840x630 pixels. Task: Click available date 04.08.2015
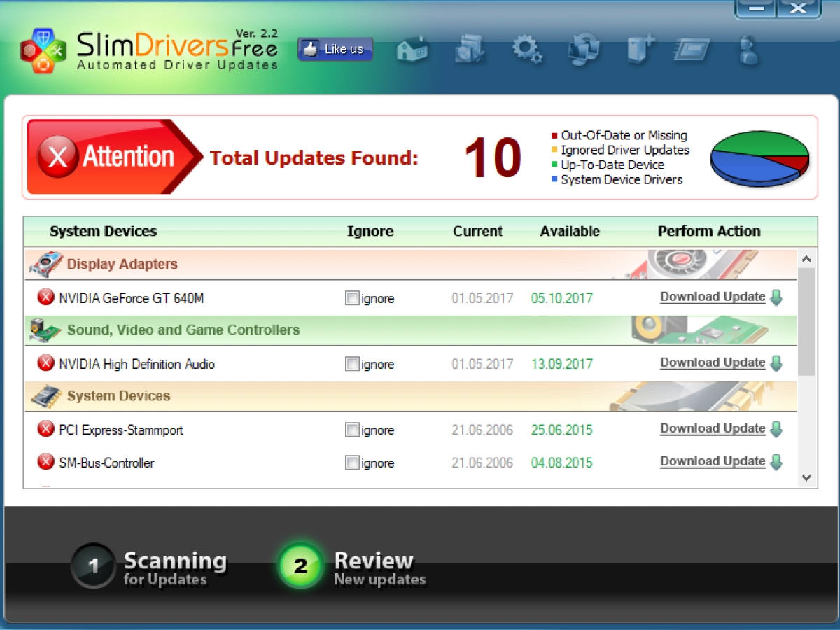click(x=561, y=463)
